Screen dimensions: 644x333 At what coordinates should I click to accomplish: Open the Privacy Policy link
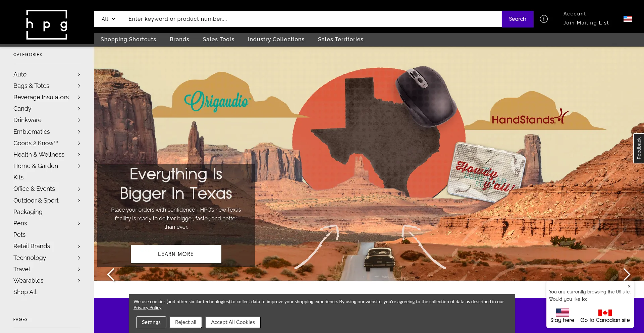148,308
